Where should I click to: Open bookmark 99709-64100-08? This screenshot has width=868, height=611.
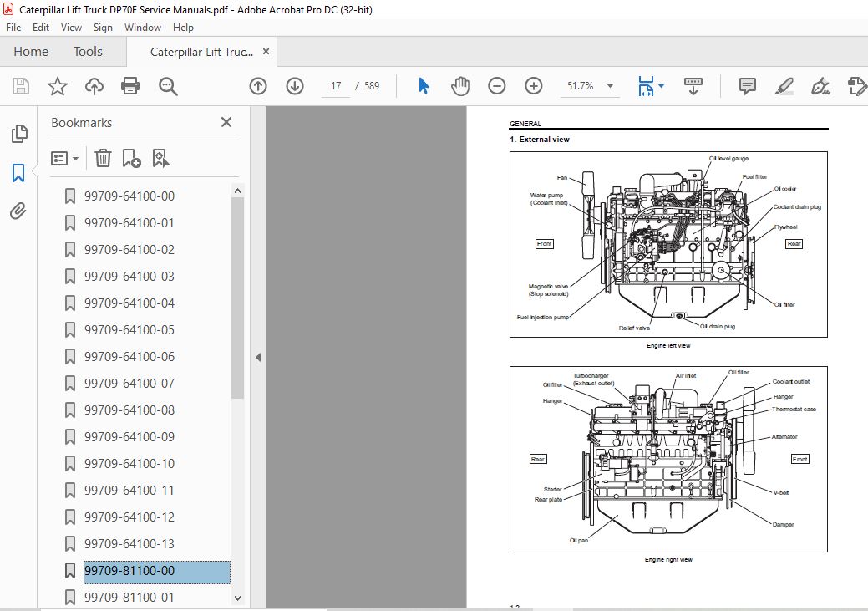point(129,410)
